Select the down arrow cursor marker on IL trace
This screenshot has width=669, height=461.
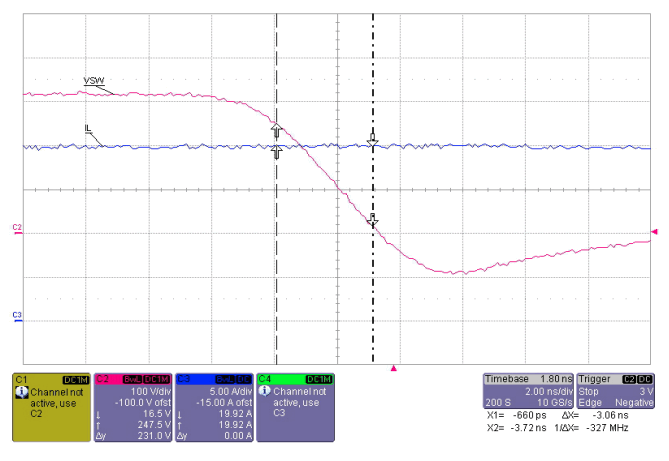pyautogui.click(x=372, y=140)
